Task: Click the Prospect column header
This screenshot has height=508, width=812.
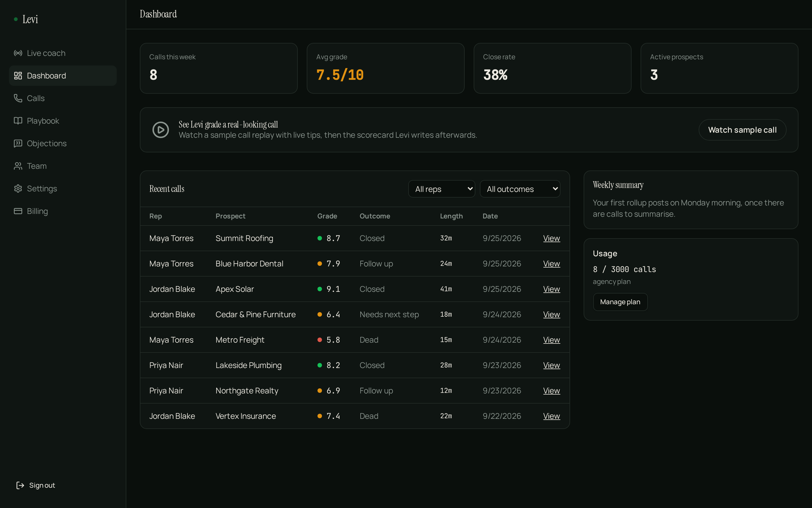Action: (230, 216)
